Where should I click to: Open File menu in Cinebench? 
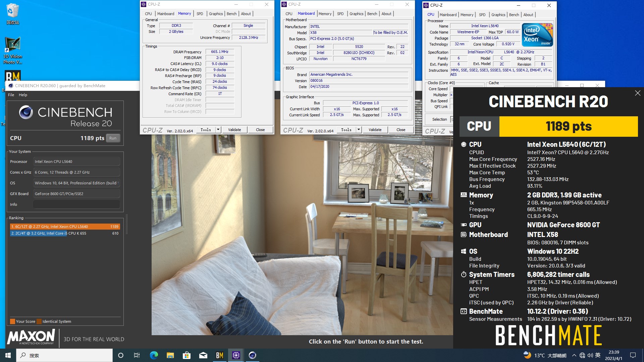[11, 95]
